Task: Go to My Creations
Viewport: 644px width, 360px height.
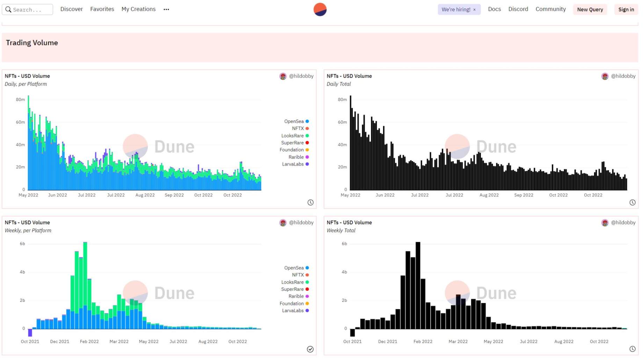Action: tap(138, 9)
